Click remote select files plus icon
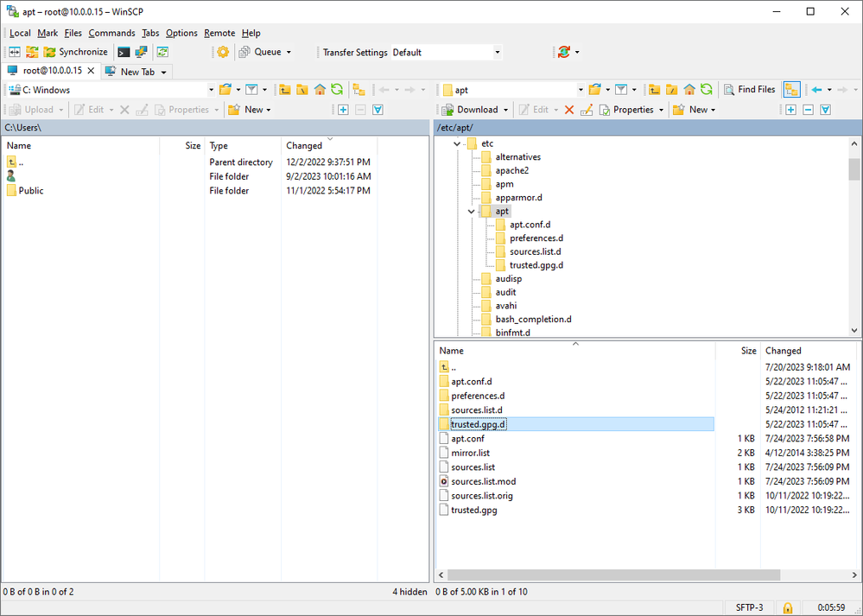This screenshot has width=863, height=616. click(x=790, y=110)
